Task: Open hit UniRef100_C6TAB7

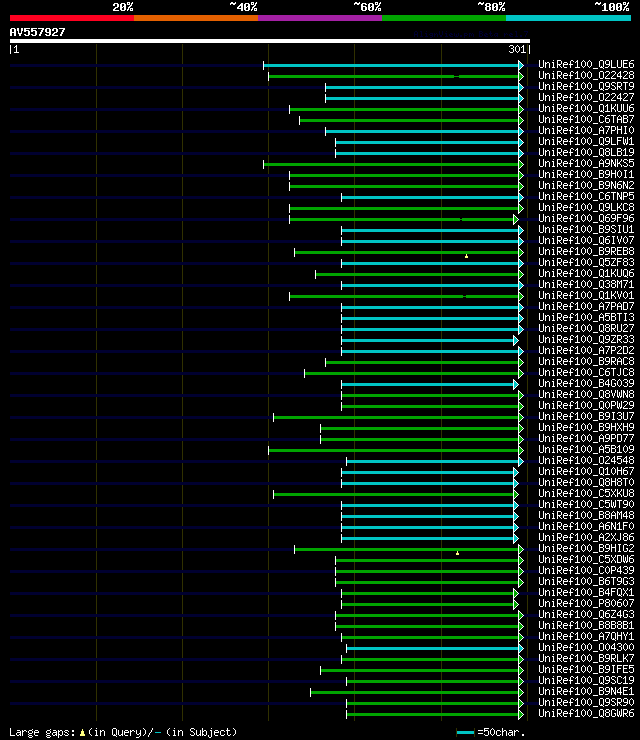Action: (x=586, y=119)
